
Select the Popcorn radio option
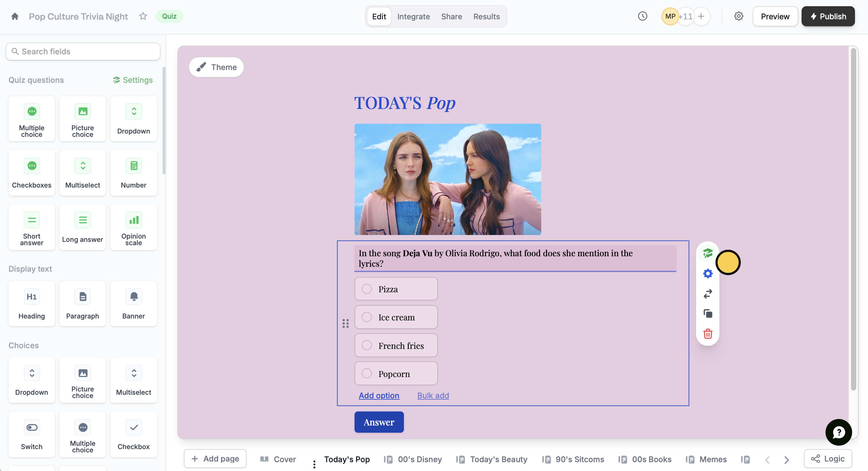click(367, 373)
